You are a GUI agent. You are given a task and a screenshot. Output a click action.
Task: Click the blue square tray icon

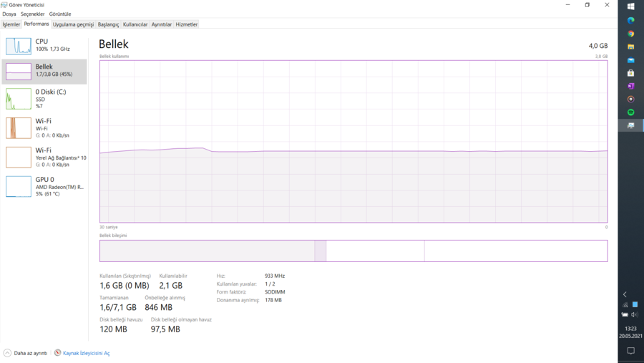tap(635, 304)
